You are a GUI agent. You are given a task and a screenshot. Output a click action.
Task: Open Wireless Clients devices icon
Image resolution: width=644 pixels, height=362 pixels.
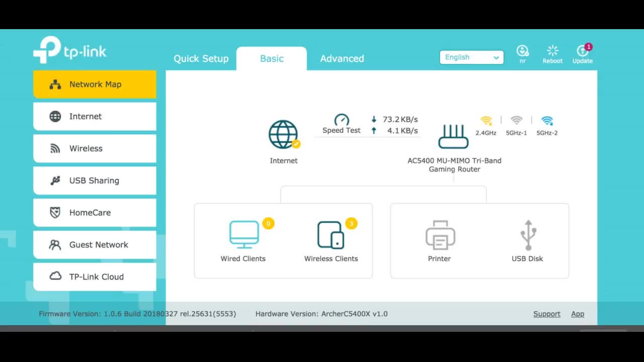[x=331, y=235]
